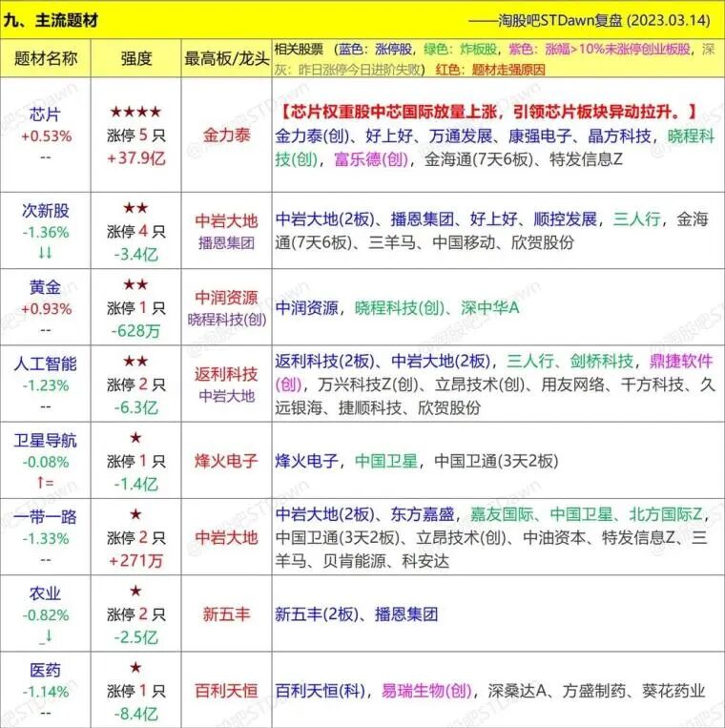Screen dimensions: 725x728
Task: Click the "-1.33%" change value
Action: [46, 538]
